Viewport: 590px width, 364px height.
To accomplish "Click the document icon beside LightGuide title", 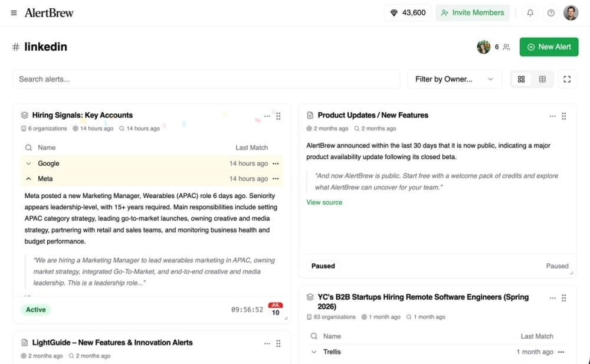I will click(x=24, y=343).
